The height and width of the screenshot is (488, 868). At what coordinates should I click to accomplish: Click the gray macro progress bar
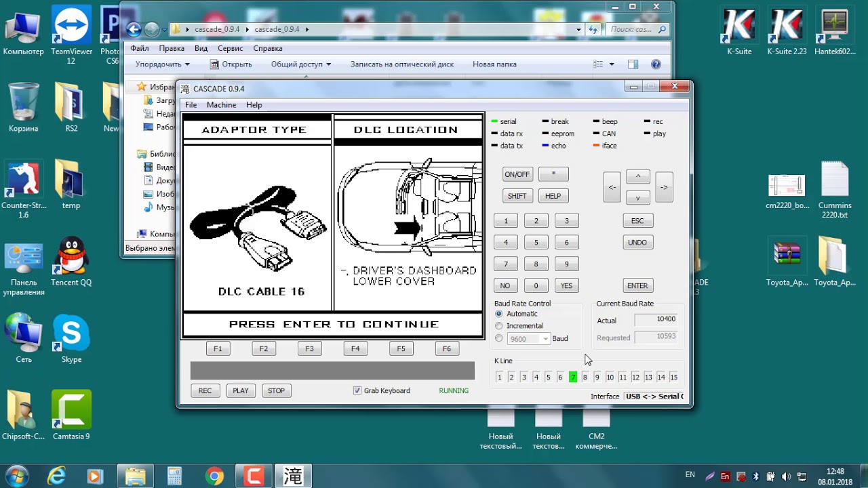[332, 371]
